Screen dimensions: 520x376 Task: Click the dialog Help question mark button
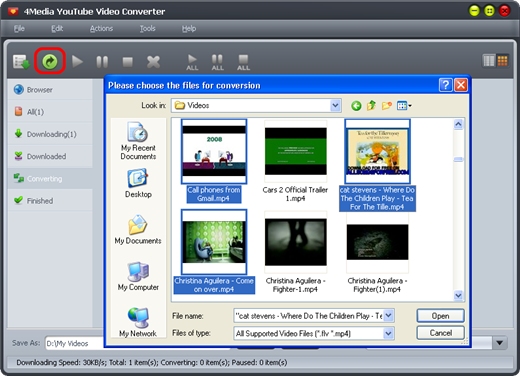coord(446,85)
